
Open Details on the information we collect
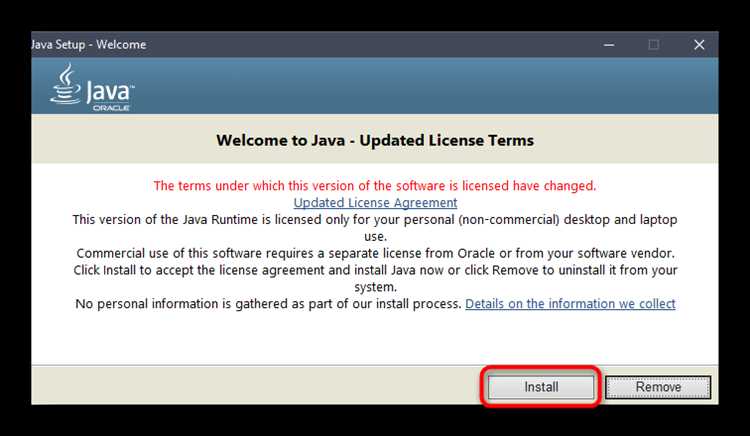570,303
